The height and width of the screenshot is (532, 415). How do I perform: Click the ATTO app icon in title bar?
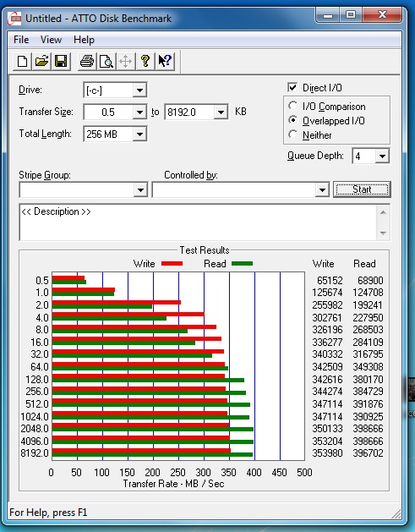(14, 19)
